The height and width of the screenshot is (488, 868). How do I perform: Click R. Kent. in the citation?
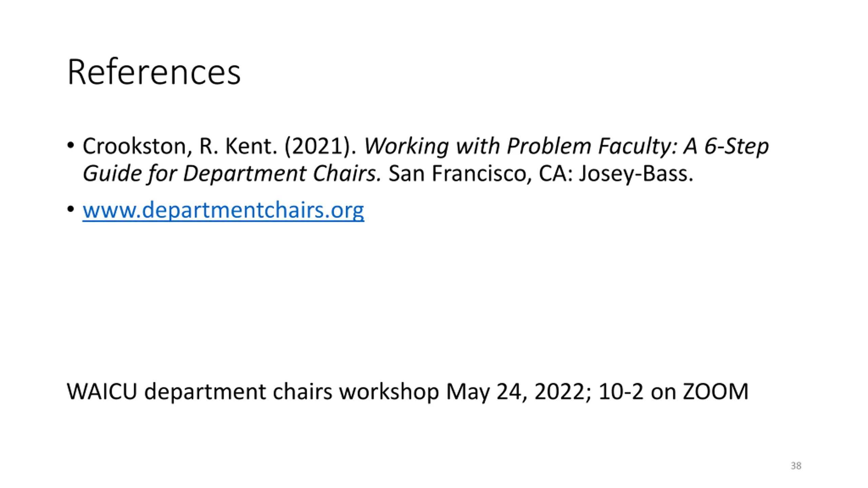pyautogui.click(x=238, y=147)
